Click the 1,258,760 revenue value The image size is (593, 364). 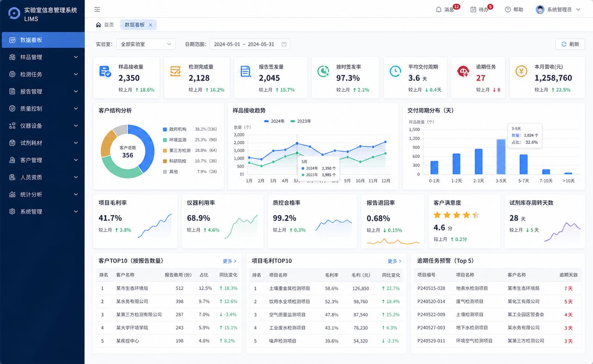(x=553, y=78)
